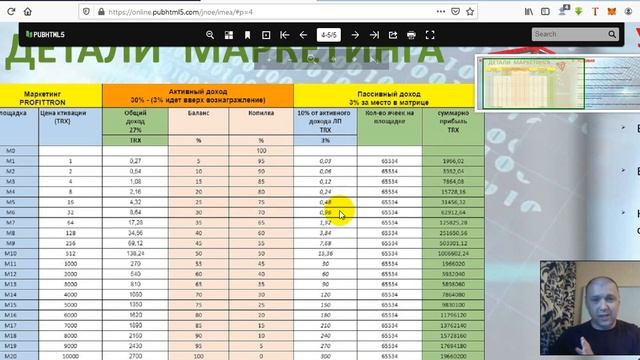Open the PUBHTML5 bookmark icon

tap(247, 35)
